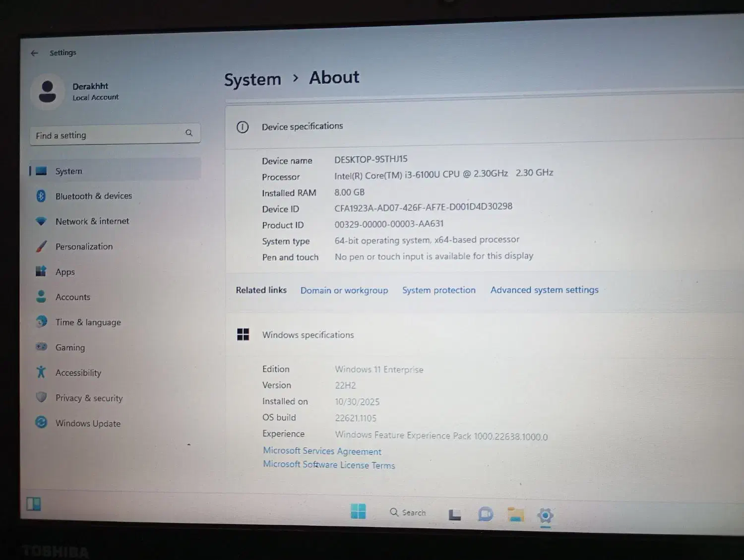Screen dimensions: 744x560
Task: Click the Find a setting search box
Action: tap(107, 135)
